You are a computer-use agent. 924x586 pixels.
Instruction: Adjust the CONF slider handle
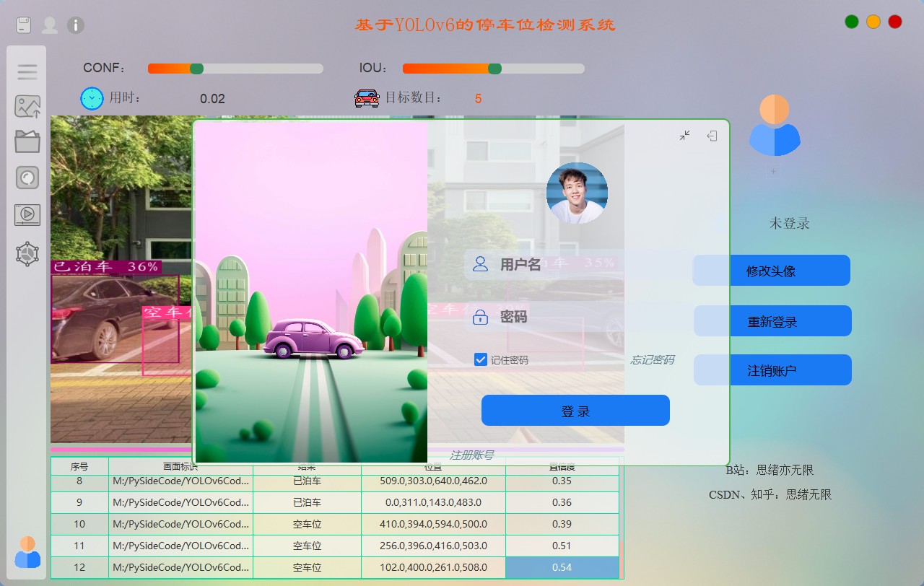click(196, 69)
